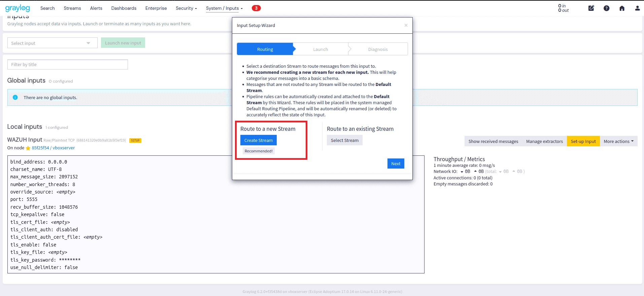Screen dimensions: 644x296
Task: Click Next in the wizard
Action: (396, 164)
